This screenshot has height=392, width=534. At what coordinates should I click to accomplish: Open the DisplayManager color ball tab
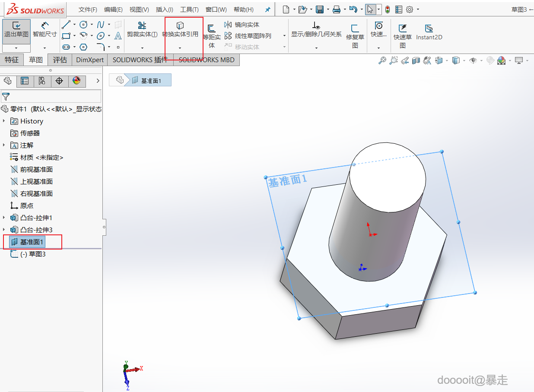(x=76, y=81)
